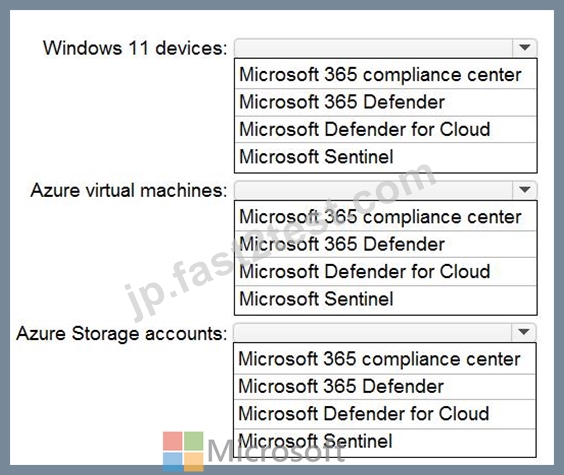Viewport: 564px width, 475px height.
Task: Expand the Azure virtual machines dropdown arrow
Action: tap(524, 189)
